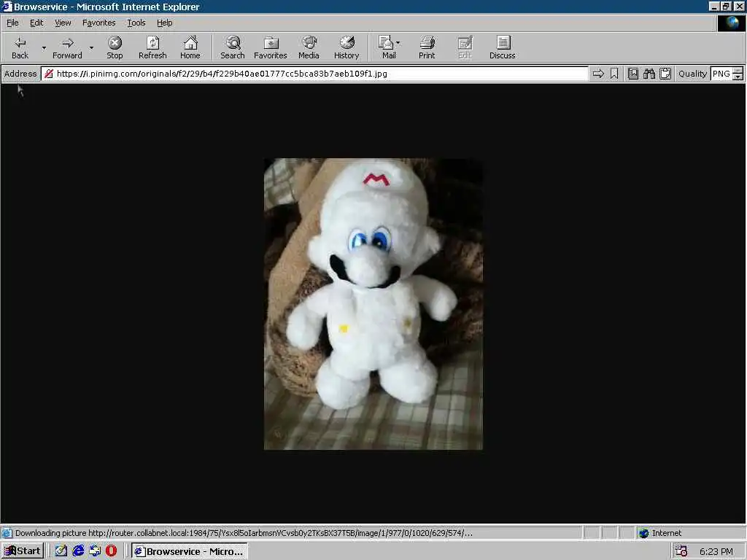This screenshot has height=560, width=747.
Task: Click the Quality label
Action: point(692,74)
